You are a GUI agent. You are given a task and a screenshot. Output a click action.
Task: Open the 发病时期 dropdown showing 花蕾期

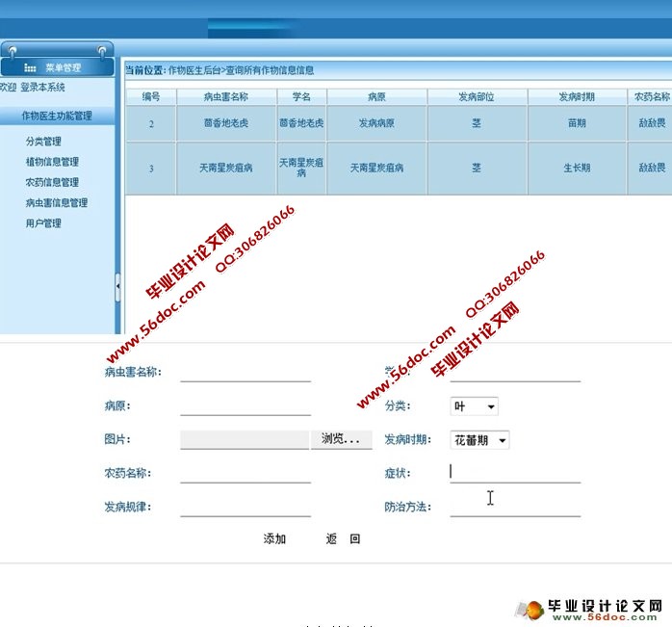coord(479,440)
